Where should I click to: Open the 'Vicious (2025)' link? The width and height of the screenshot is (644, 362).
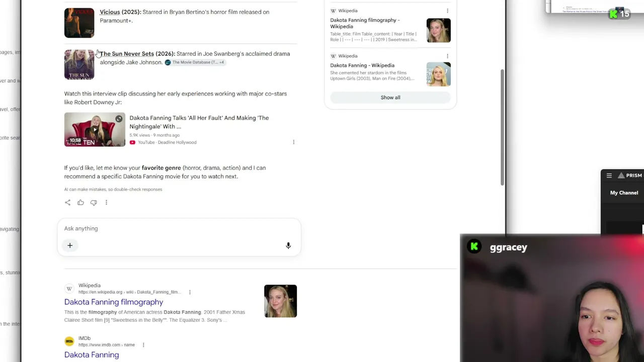[120, 12]
